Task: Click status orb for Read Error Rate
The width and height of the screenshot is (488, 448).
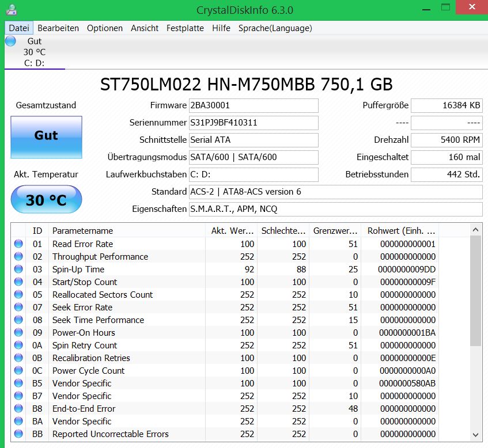Action: coord(18,244)
